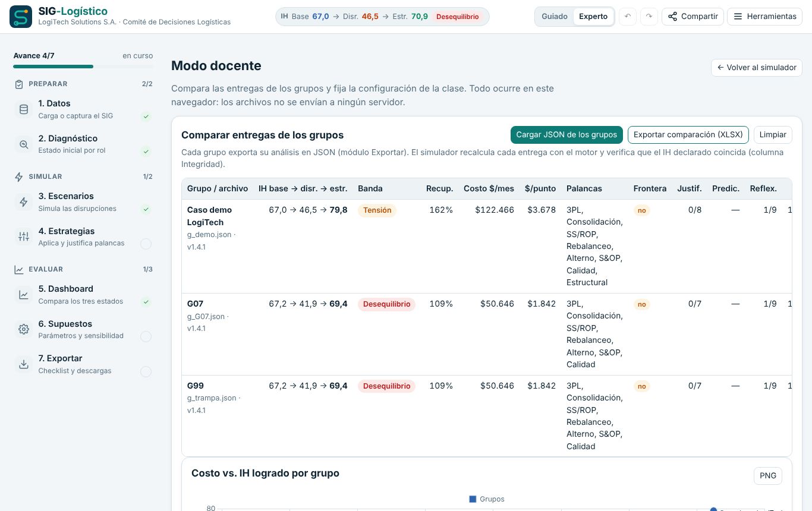This screenshot has width=812, height=511.
Task: Switch to Guiado mode
Action: pos(555,17)
